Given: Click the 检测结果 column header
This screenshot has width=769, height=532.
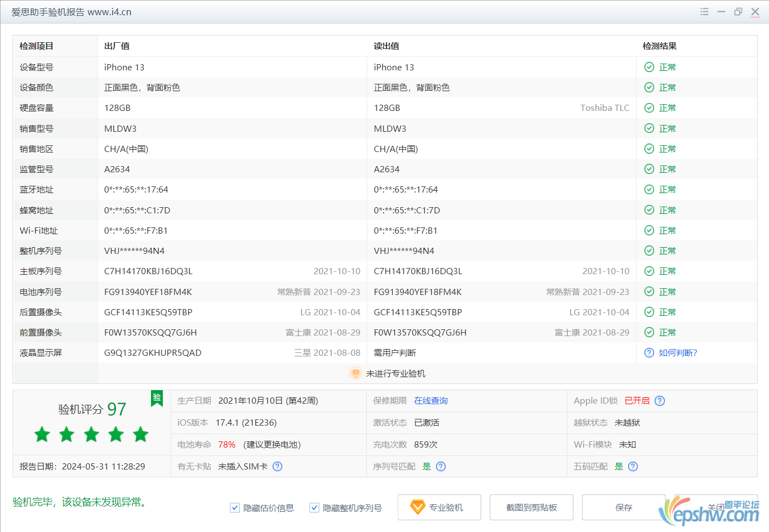Looking at the screenshot, I should coord(660,46).
